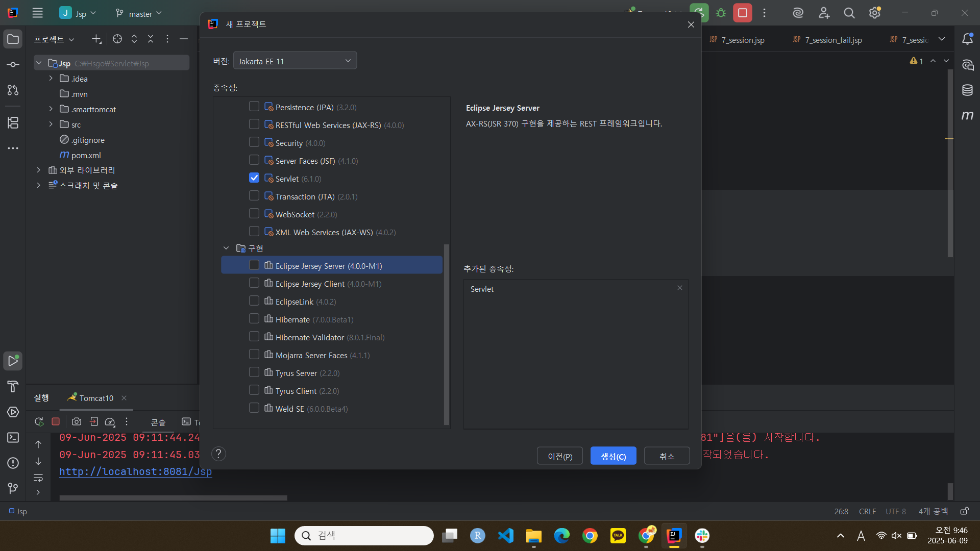Enable the Hibernate checkbox
980x551 pixels.
tap(254, 319)
